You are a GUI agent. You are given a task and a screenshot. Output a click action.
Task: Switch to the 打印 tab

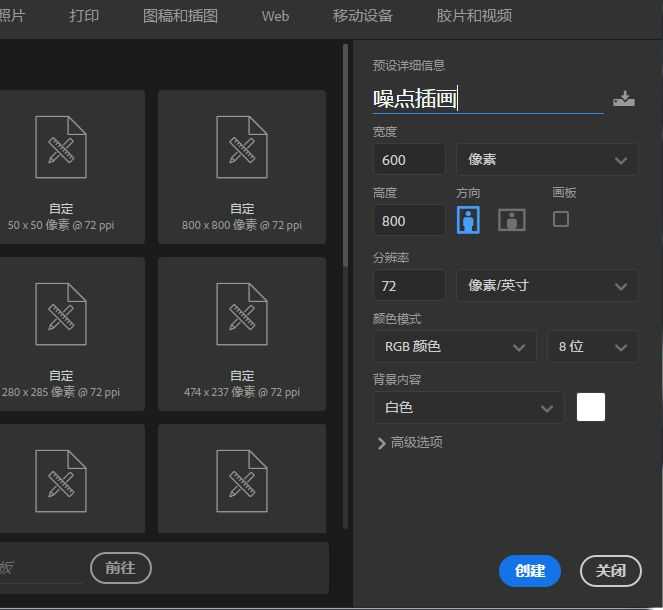click(84, 16)
